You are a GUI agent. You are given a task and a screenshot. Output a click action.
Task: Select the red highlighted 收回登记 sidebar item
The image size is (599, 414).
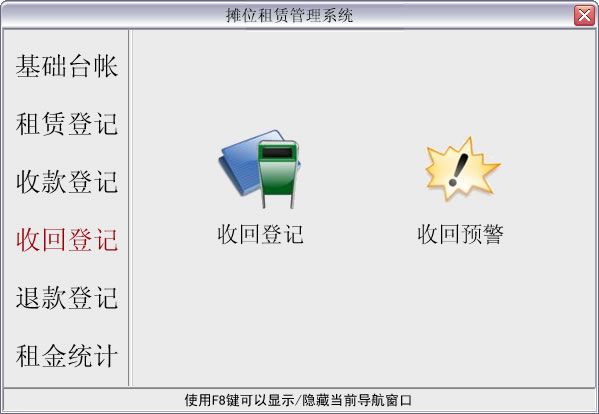coord(66,240)
